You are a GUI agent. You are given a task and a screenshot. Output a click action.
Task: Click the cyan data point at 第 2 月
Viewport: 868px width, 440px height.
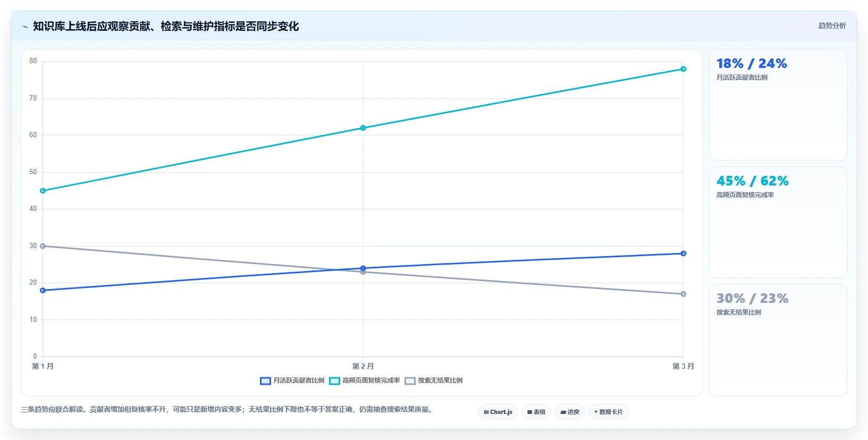pyautogui.click(x=363, y=128)
